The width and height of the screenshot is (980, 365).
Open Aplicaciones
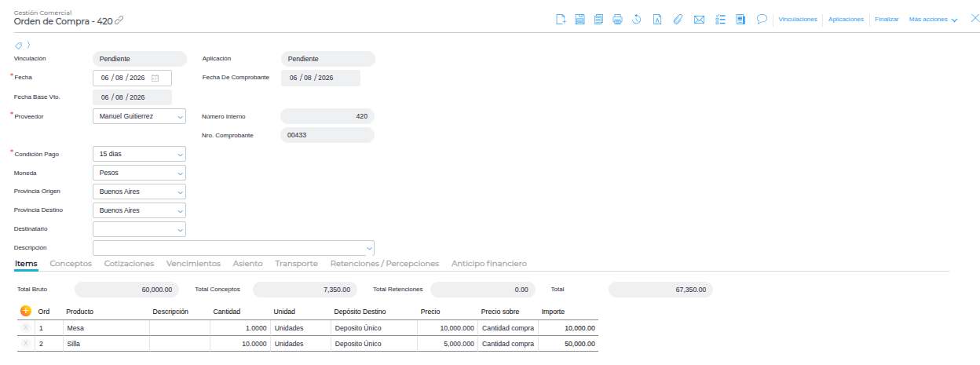pyautogui.click(x=846, y=20)
